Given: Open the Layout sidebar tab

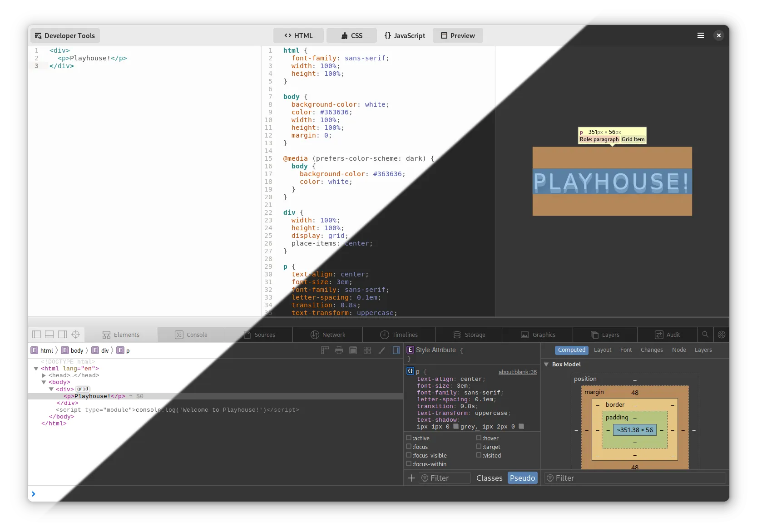Looking at the screenshot, I should pos(603,350).
